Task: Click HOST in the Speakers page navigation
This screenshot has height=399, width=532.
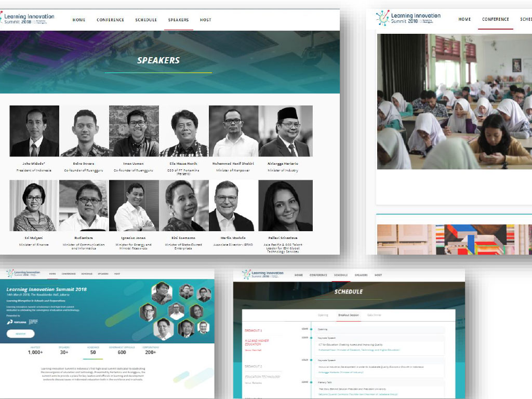Action: (206, 20)
